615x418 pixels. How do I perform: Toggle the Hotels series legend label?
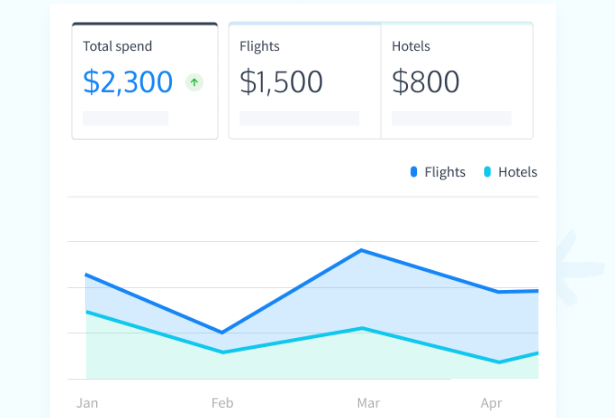pos(517,172)
